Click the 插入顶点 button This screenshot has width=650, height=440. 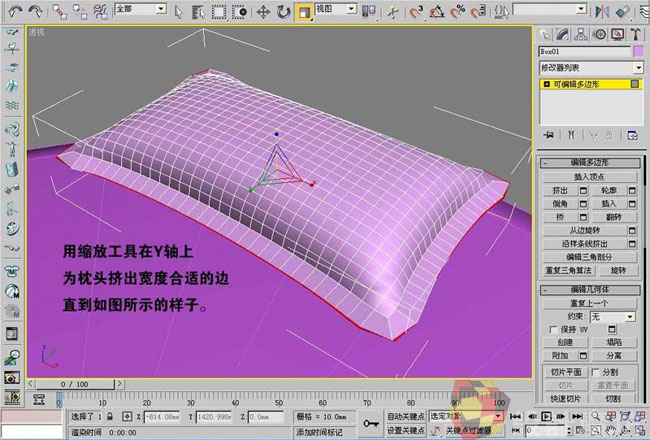tap(589, 177)
